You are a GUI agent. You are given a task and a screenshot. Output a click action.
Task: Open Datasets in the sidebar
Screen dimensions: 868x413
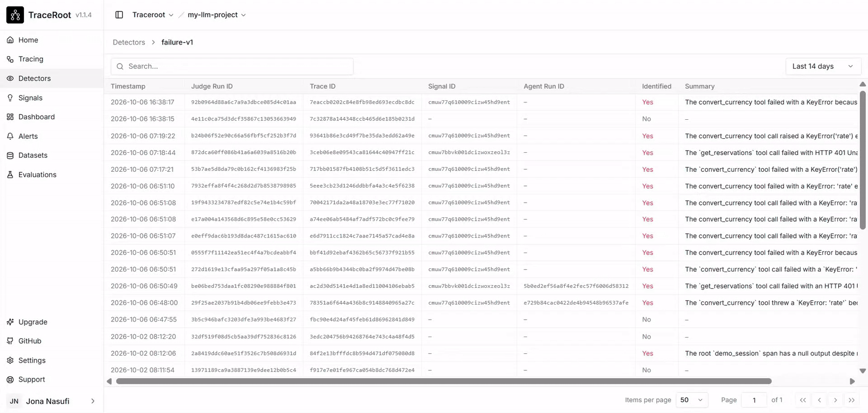click(52, 156)
